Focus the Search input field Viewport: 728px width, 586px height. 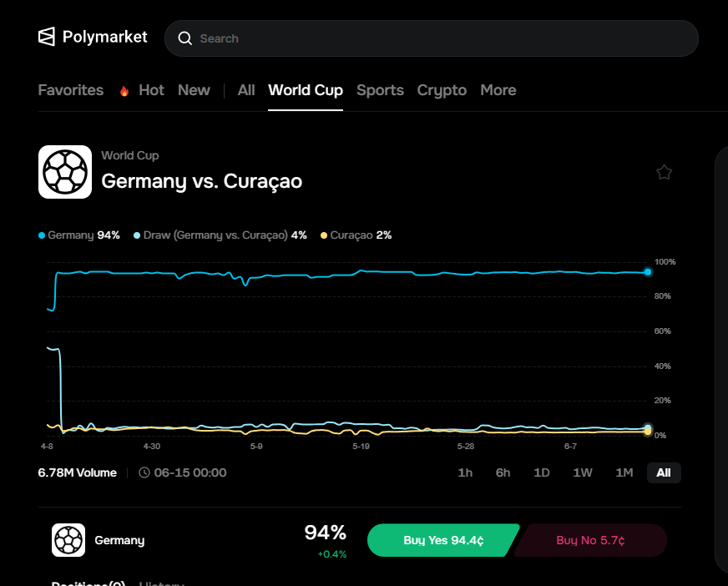coord(432,38)
